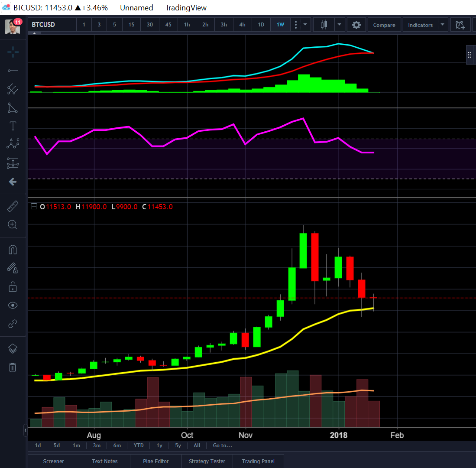This screenshot has height=468, width=476.
Task: Switch to the 4h timeframe
Action: [242, 25]
